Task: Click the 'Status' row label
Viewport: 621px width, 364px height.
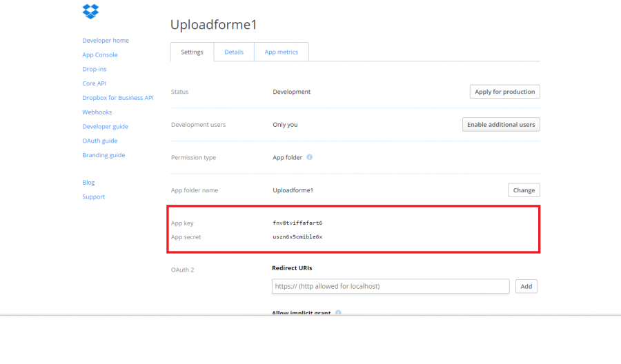Action: (180, 92)
